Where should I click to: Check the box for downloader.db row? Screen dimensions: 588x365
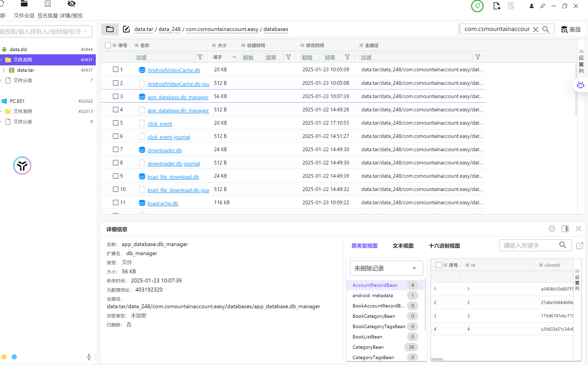[115, 149]
